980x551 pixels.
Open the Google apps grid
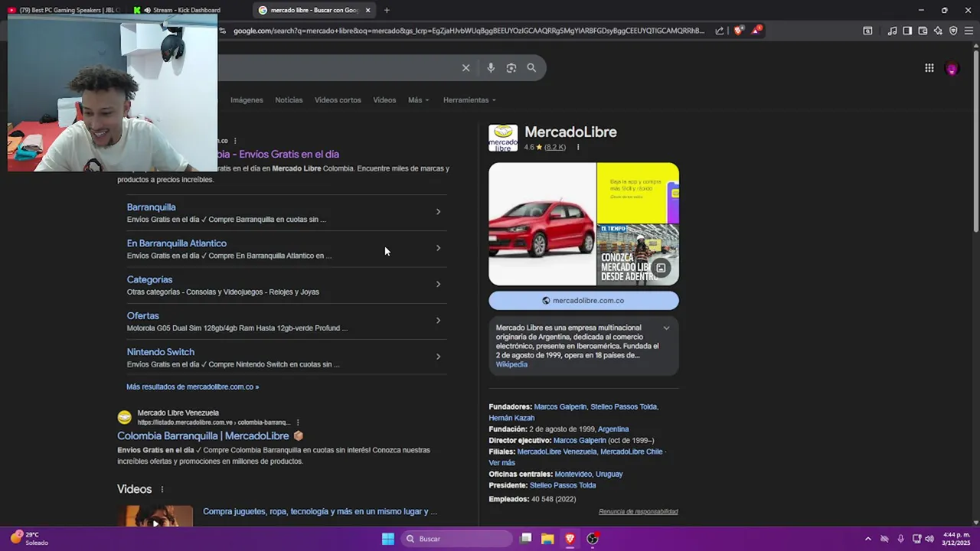929,68
